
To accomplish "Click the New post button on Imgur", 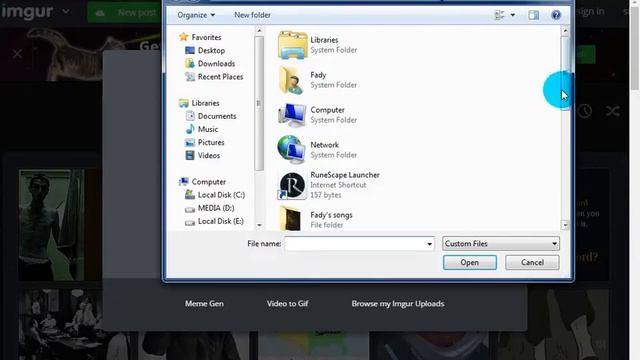I will 125,12.
